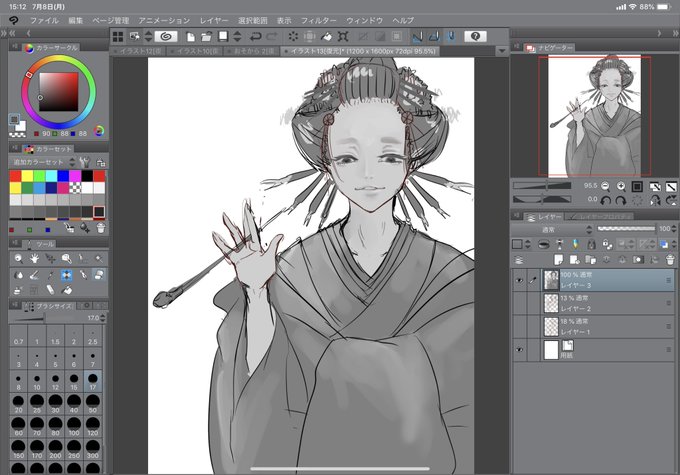This screenshot has width=680, height=475.
Task: Click layer opacity 100 stepper arrows
Action: [673, 229]
